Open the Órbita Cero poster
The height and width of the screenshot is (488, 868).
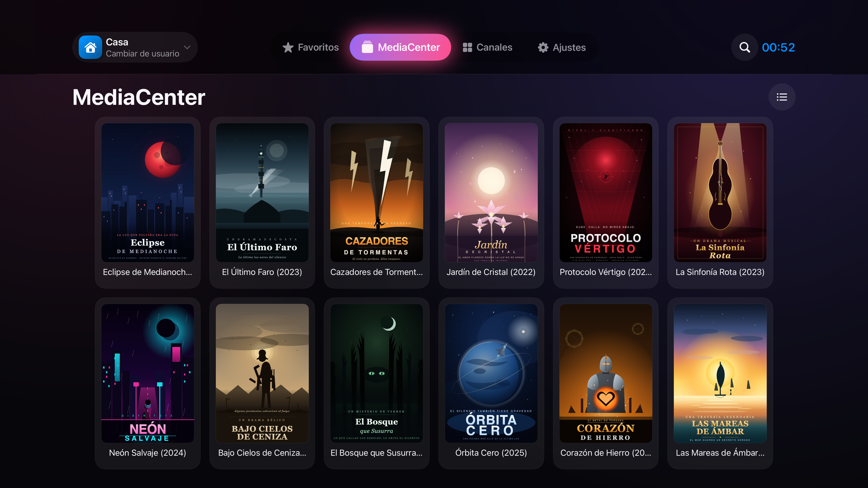tap(491, 373)
